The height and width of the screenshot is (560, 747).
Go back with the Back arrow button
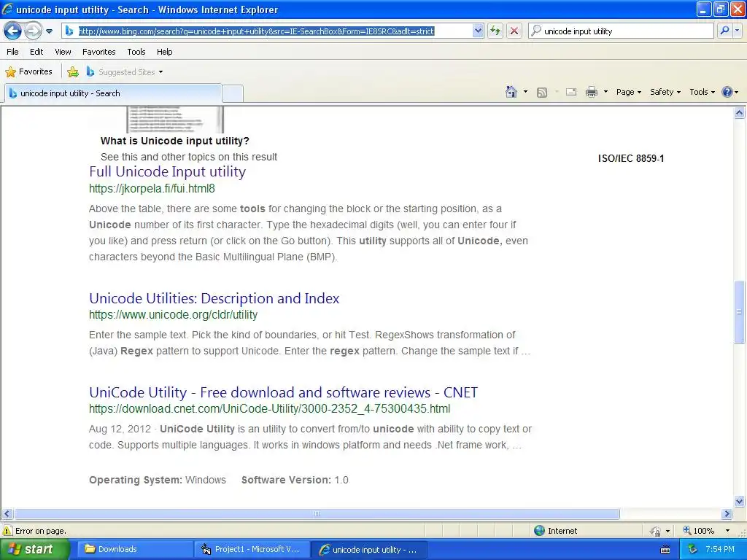13,31
